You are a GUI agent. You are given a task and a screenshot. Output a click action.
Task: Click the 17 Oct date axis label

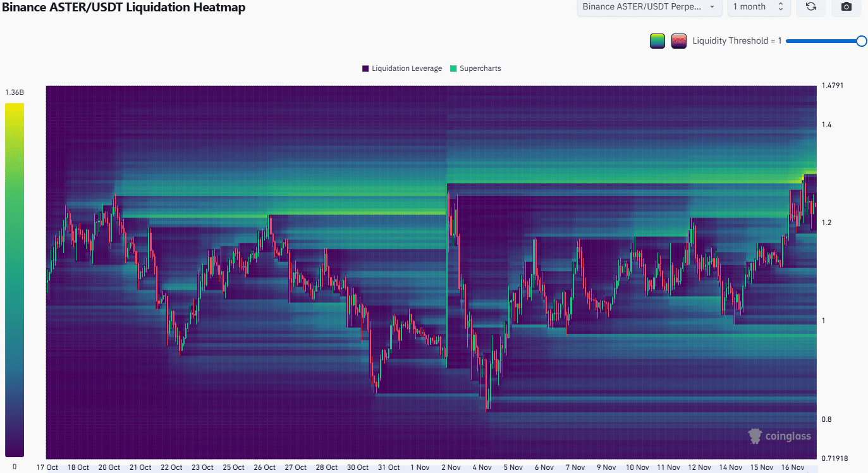(x=47, y=468)
